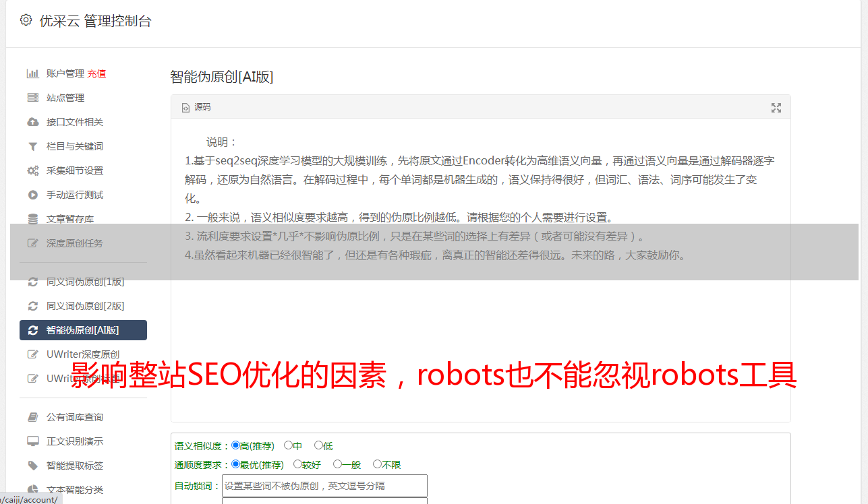Click the fullscreen expand icon in the editor toolbar

tap(776, 108)
